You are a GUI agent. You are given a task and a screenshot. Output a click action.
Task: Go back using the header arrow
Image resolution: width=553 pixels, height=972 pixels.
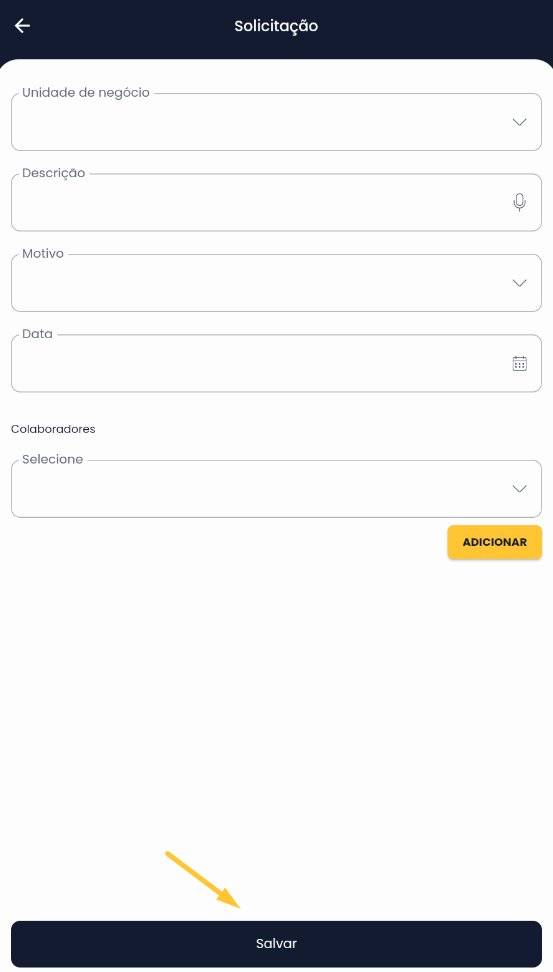(x=22, y=25)
